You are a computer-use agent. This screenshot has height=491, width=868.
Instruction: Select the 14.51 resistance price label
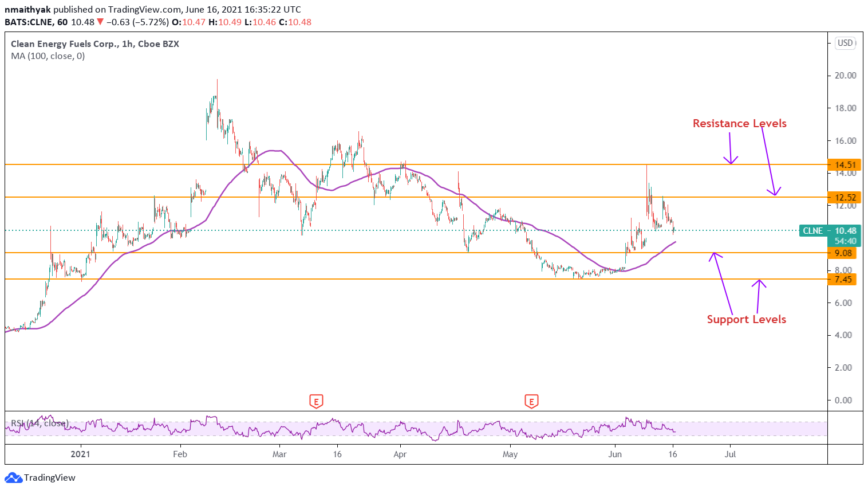click(x=845, y=165)
